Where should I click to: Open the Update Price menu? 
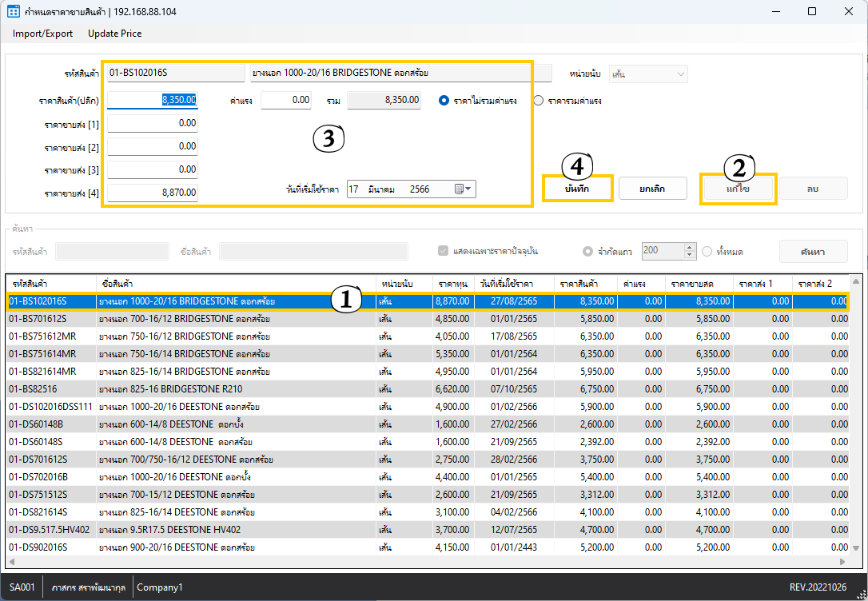click(x=114, y=34)
